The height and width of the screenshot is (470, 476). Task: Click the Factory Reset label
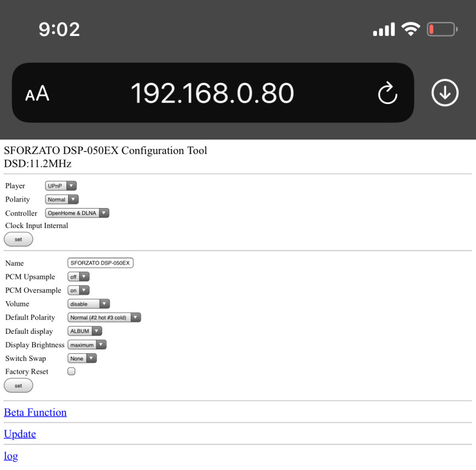point(27,371)
